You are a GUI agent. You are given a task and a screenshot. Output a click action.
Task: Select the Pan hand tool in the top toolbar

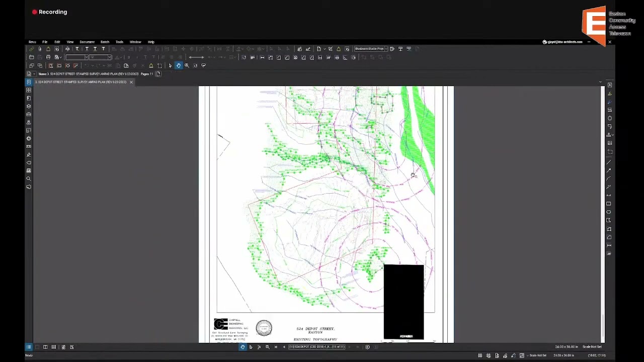pos(178,65)
